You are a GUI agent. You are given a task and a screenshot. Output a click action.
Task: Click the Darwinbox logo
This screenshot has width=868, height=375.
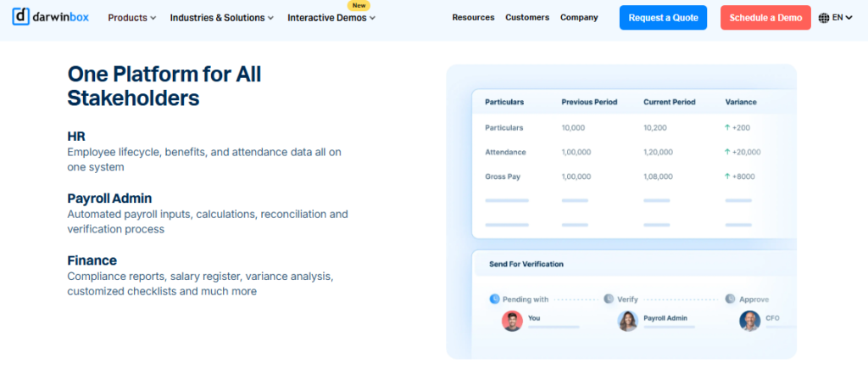(x=50, y=17)
